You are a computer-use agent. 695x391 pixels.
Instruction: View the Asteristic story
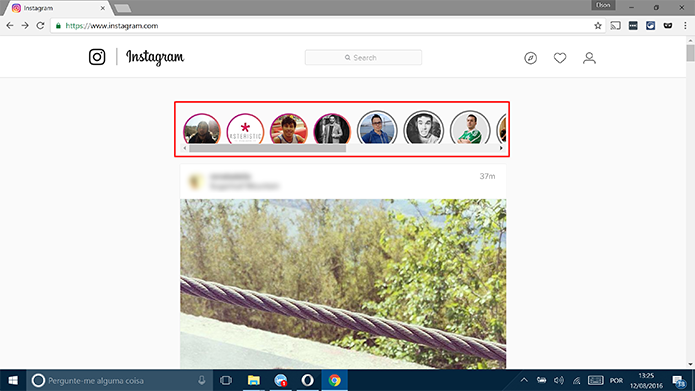click(245, 129)
